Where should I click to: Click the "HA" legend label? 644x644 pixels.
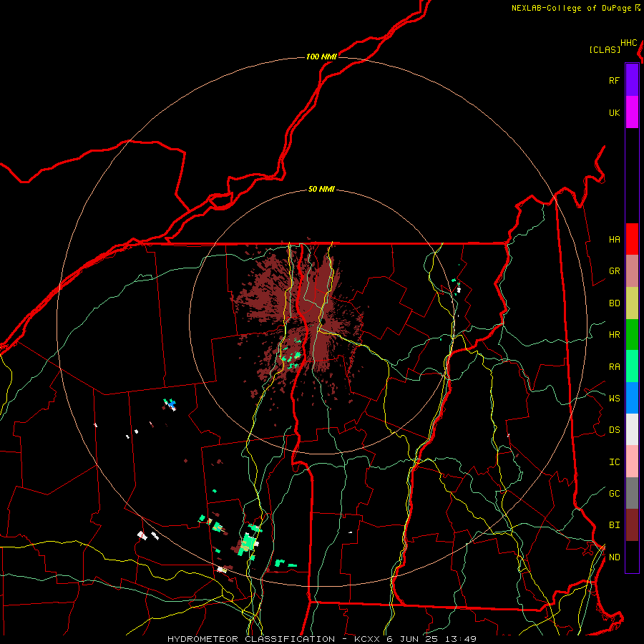[x=614, y=240]
